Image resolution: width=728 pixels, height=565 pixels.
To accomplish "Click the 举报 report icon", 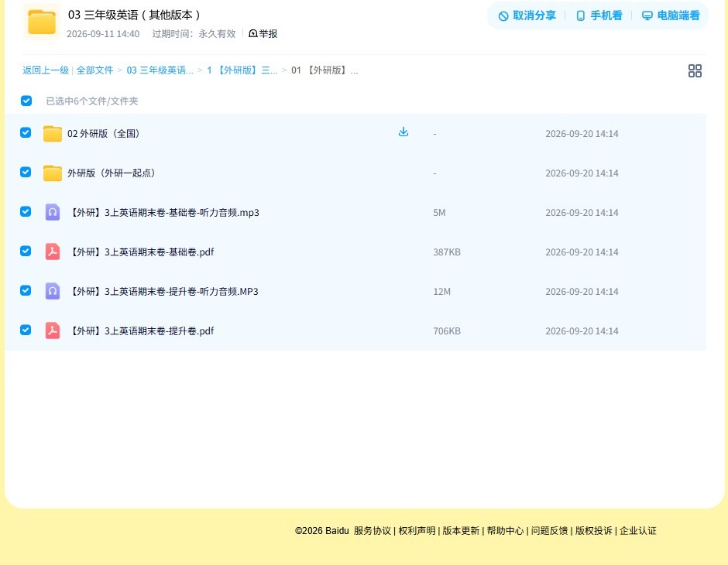I will (x=253, y=33).
